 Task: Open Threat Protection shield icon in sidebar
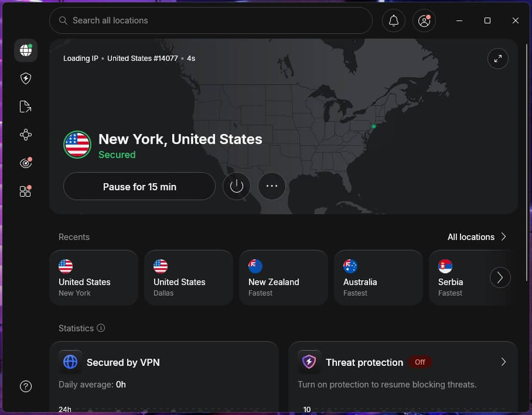(x=26, y=78)
